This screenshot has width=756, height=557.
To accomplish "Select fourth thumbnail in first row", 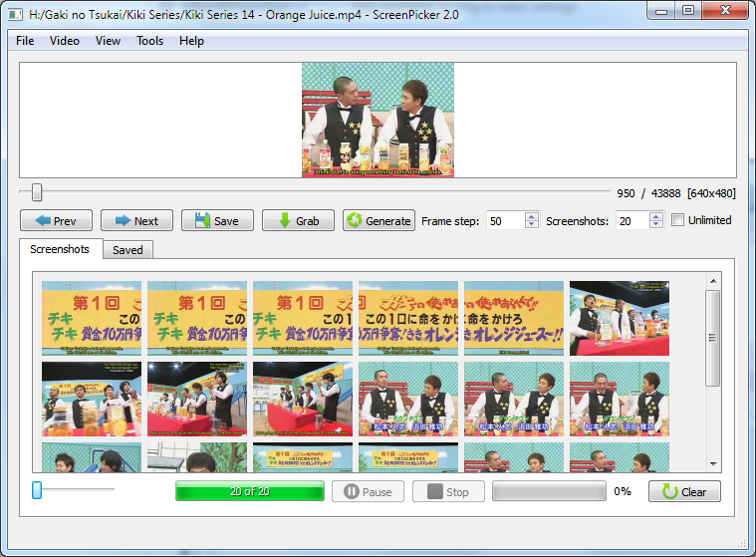I will point(408,318).
